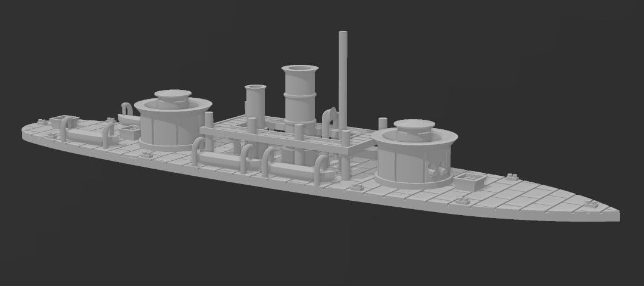Select the lifeboat on davits near the stern

point(87,132)
